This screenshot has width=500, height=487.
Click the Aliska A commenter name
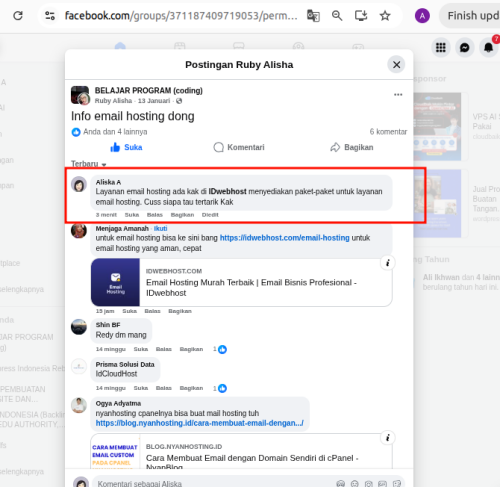[108, 182]
